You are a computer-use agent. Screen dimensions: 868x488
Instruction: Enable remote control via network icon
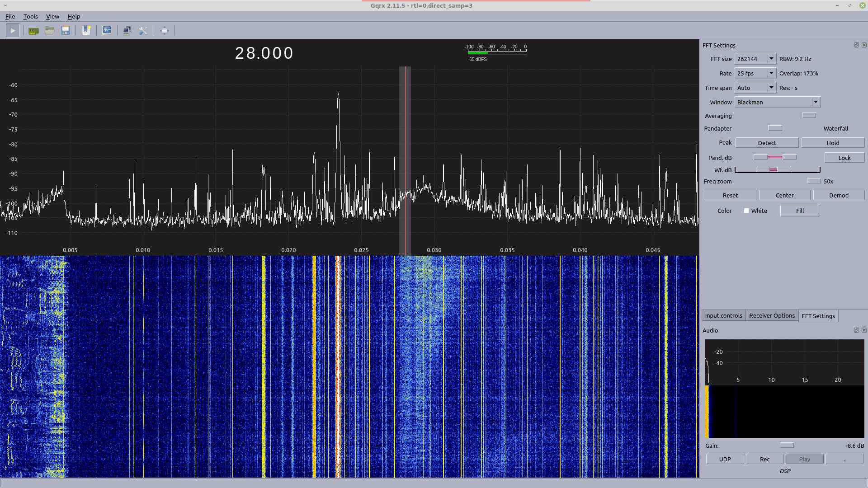[127, 31]
